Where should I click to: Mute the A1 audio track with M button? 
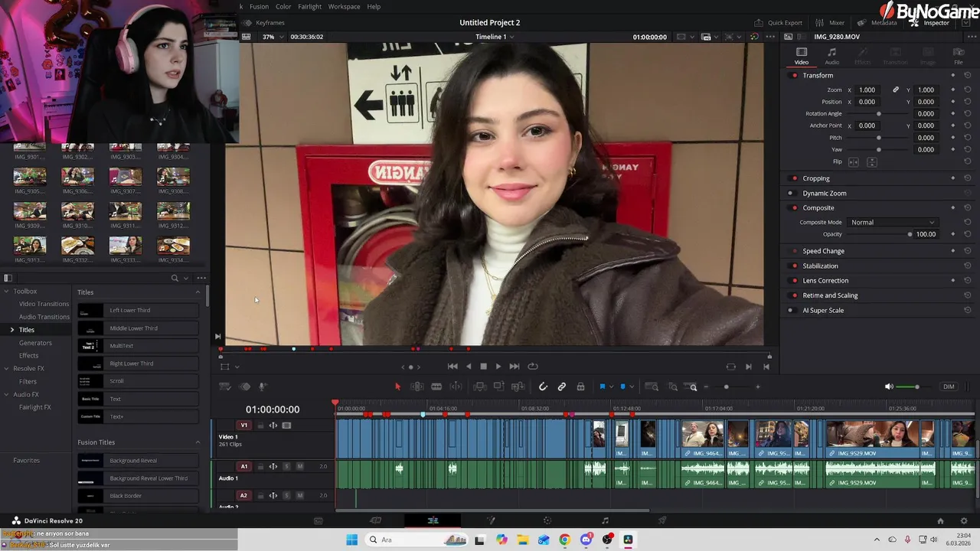click(x=299, y=466)
